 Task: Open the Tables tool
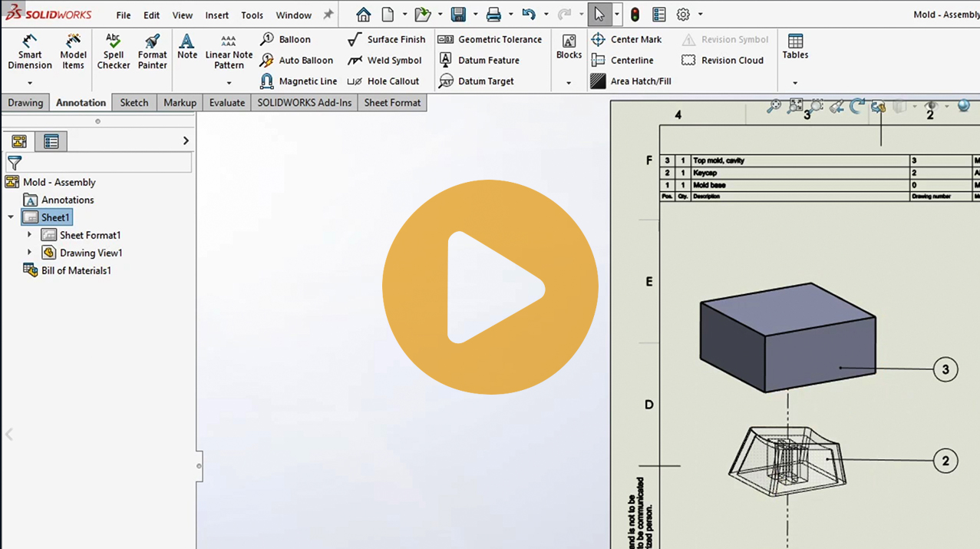coord(795,47)
